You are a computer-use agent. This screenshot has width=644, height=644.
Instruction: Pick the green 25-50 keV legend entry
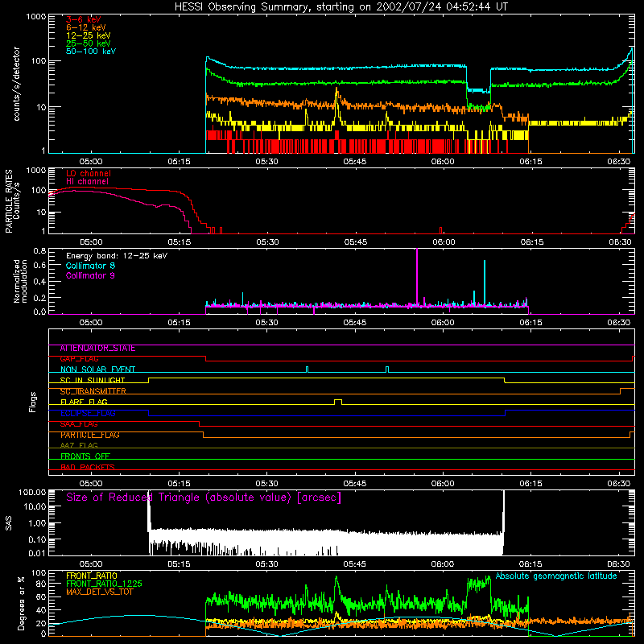point(89,43)
